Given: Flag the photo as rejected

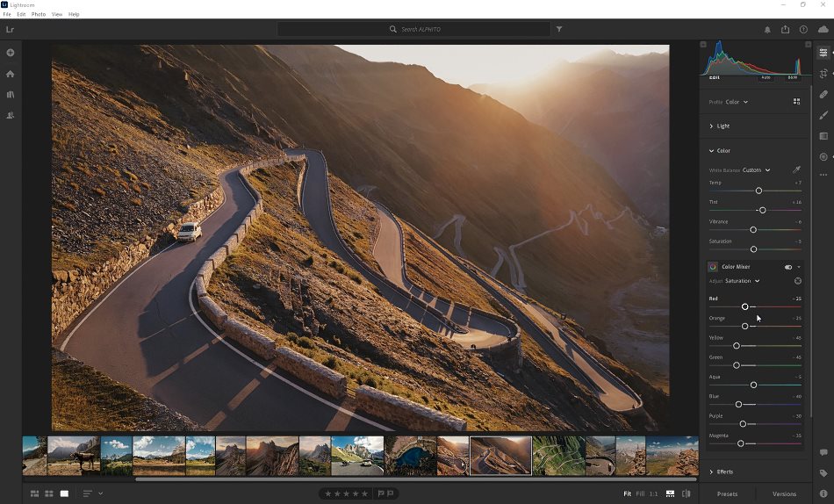Looking at the screenshot, I should tap(390, 493).
